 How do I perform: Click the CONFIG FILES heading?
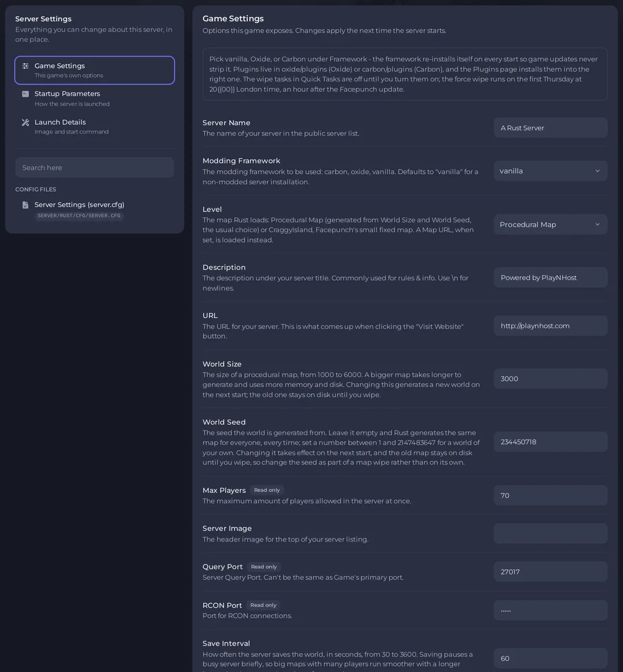pyautogui.click(x=36, y=190)
